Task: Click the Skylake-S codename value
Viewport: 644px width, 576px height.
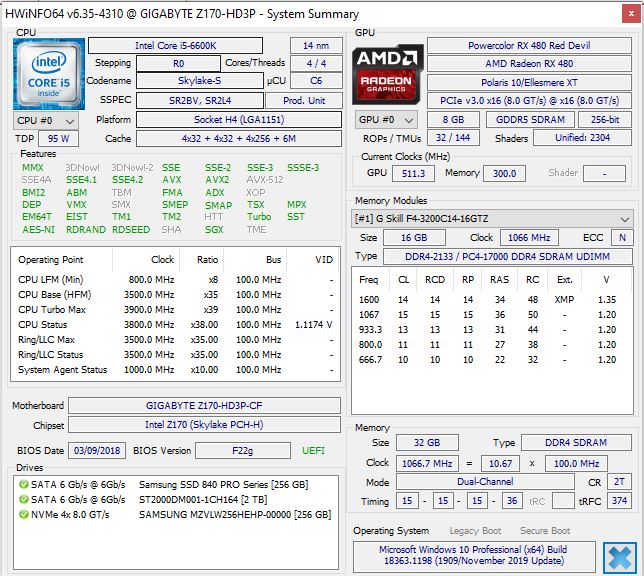Action: coord(200,81)
